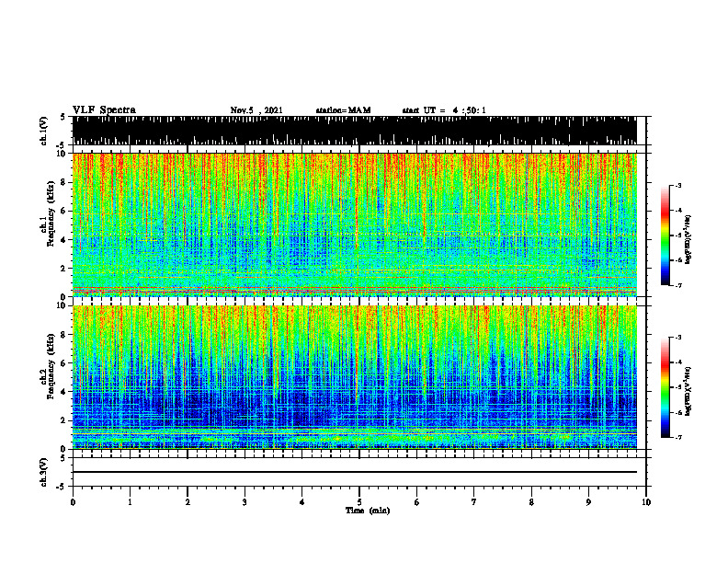Click the "start UT = 4 :50: 1" text

pyautogui.click(x=444, y=110)
